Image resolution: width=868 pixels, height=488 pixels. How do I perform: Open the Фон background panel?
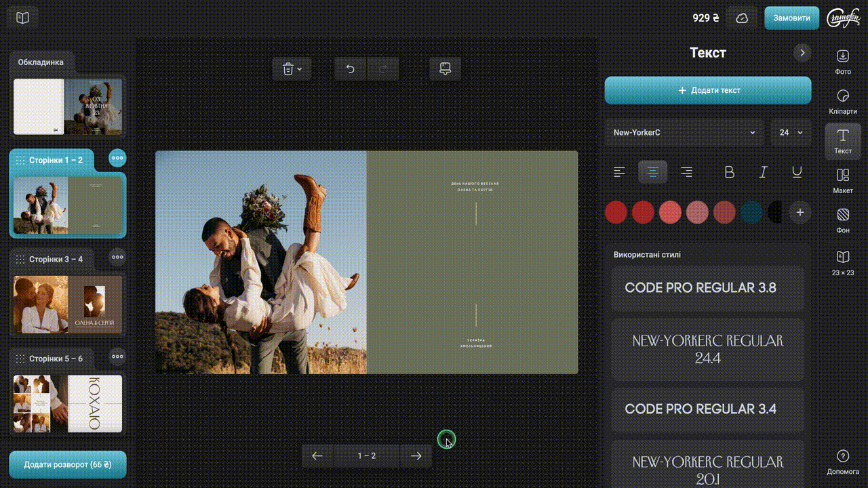click(843, 221)
